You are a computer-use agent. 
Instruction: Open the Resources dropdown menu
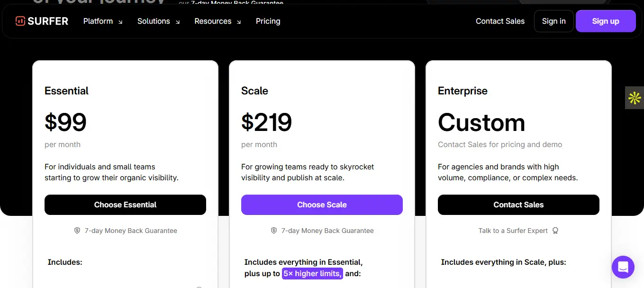218,21
